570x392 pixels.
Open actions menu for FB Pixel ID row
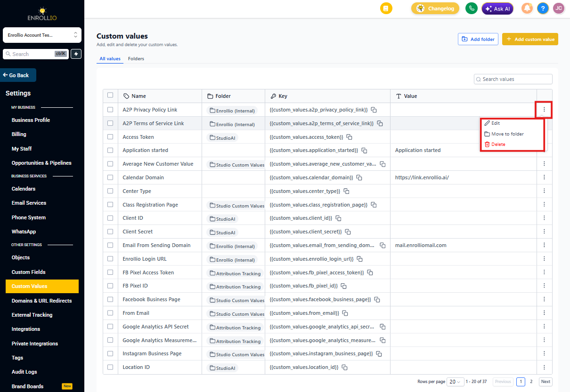pos(544,286)
